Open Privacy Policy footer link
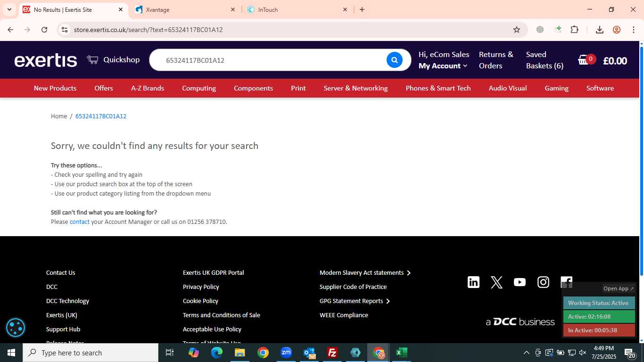 (201, 287)
